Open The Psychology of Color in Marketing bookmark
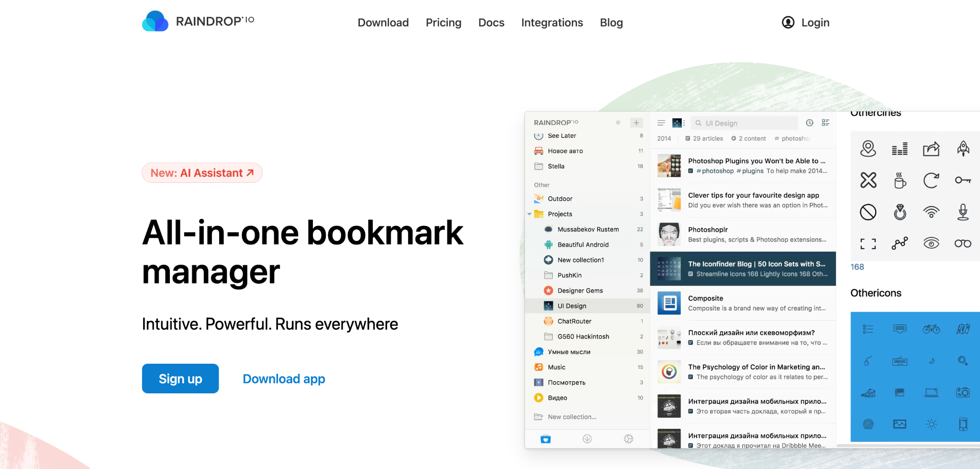980x469 pixels. 743,372
